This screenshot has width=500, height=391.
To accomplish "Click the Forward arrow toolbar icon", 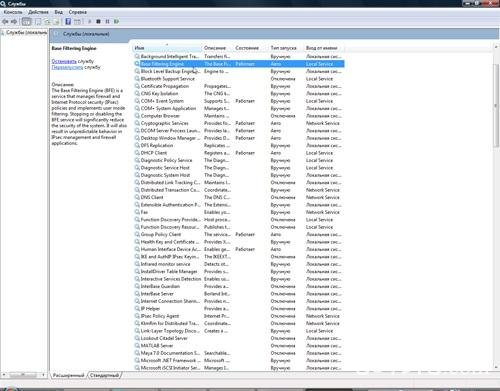I will pos(14,22).
